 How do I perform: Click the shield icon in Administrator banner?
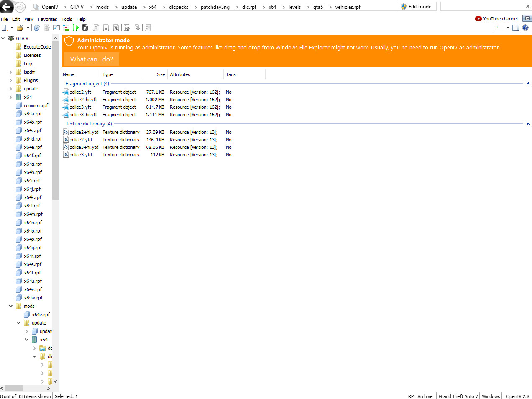click(x=69, y=42)
